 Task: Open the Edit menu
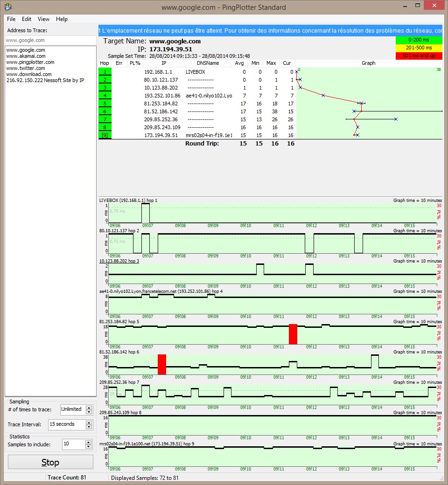[x=26, y=19]
